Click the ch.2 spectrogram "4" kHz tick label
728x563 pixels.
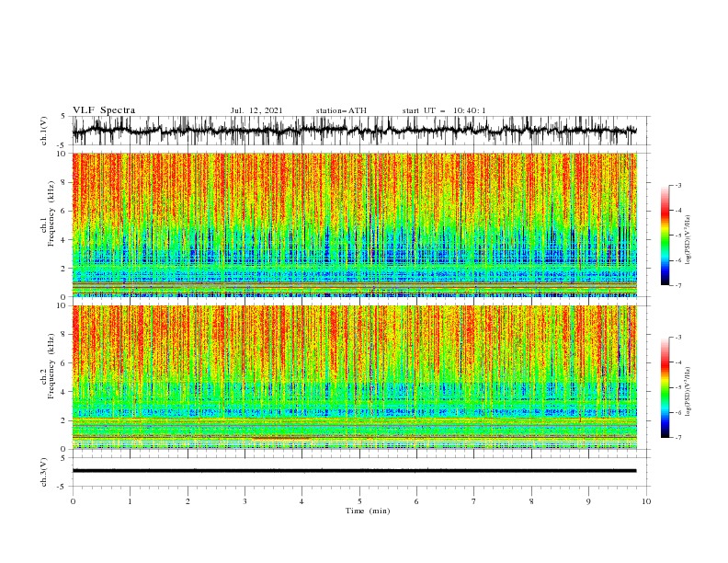(x=64, y=392)
